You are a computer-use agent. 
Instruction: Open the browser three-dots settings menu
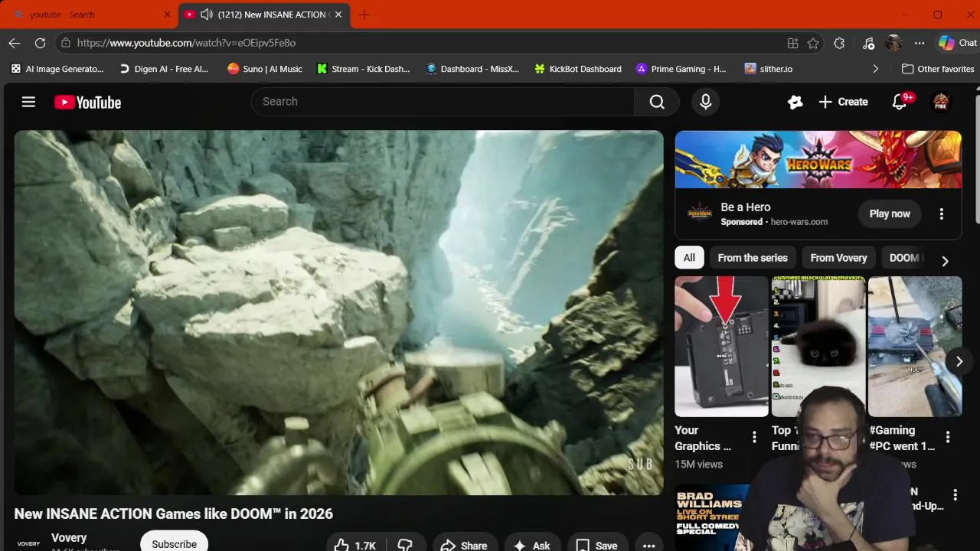click(920, 43)
